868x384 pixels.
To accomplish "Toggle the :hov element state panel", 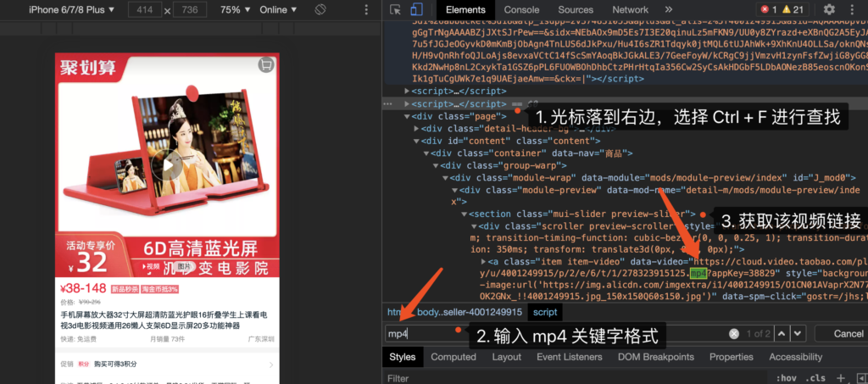I will tap(786, 378).
